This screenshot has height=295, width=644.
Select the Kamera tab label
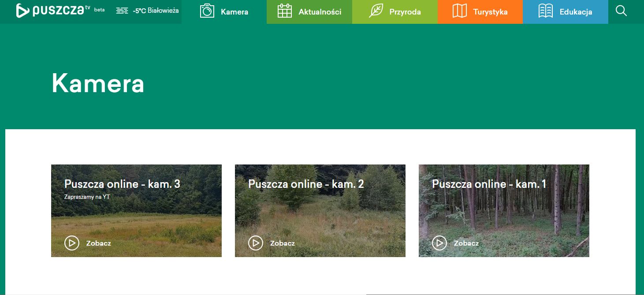pyautogui.click(x=235, y=12)
